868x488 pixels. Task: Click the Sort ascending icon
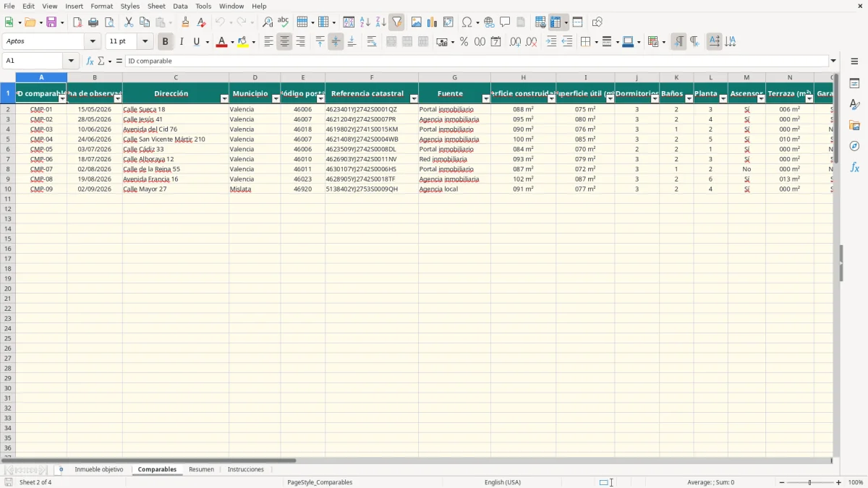[x=365, y=22]
